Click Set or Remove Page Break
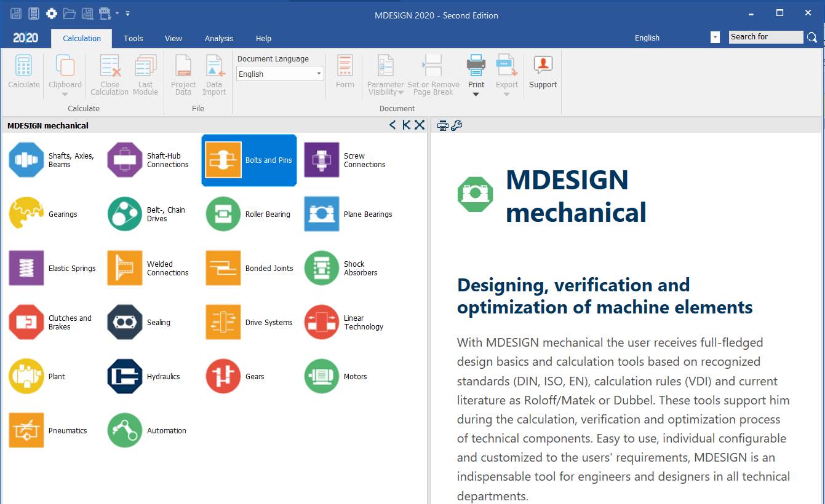 point(433,75)
